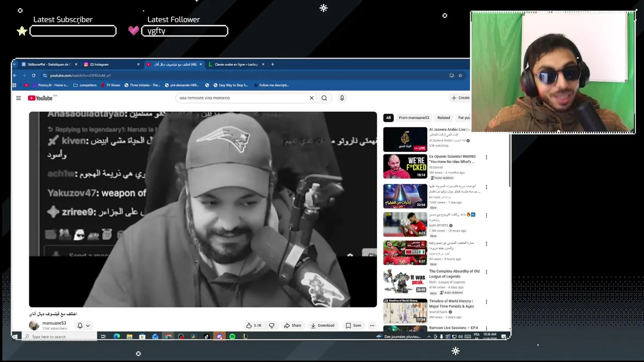Open File Explorer from the taskbar
Image resolution: width=644 pixels, height=362 pixels.
click(129, 336)
